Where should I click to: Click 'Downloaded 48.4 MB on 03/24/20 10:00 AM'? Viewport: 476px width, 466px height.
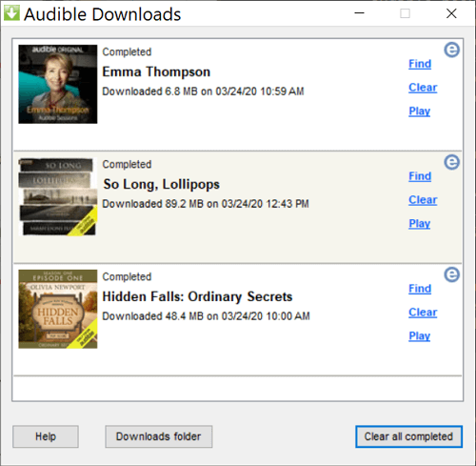coord(206,316)
